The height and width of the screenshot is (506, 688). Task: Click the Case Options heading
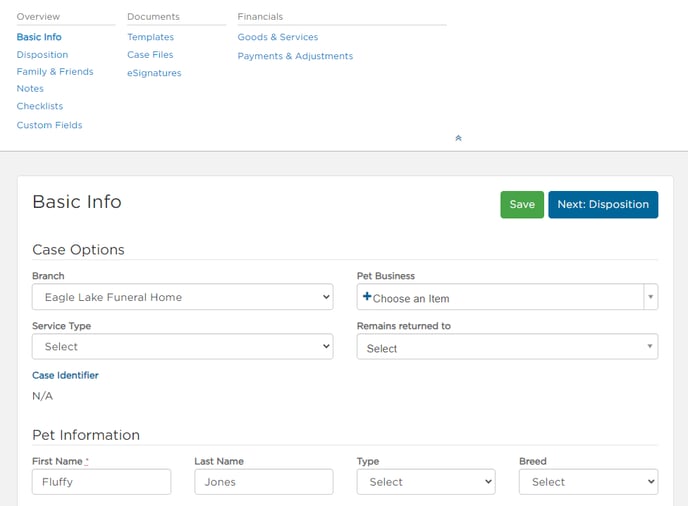click(79, 250)
